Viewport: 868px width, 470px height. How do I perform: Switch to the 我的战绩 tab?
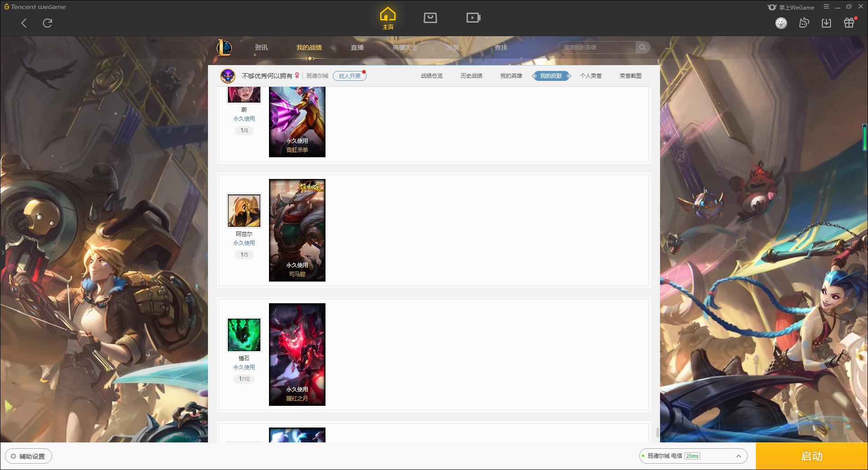[x=309, y=47]
